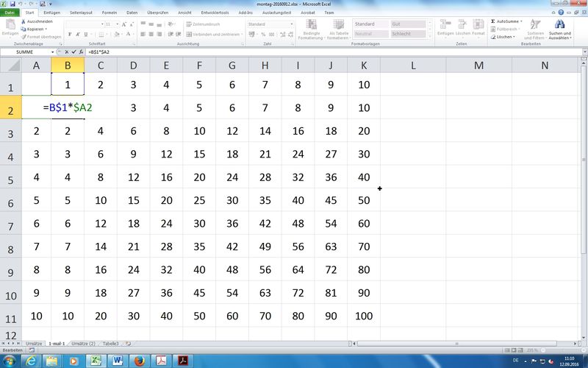Viewport: 588px width, 368px height.
Task: Open the insert function fx dialog
Action: coord(81,52)
